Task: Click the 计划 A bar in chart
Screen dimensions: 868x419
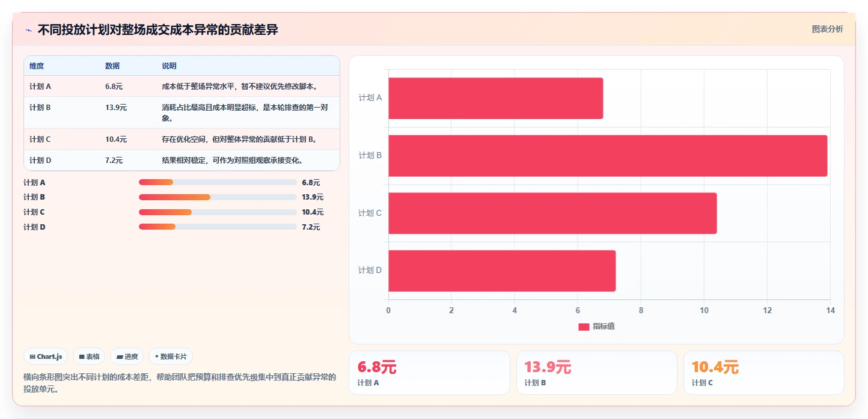Action: (495, 98)
